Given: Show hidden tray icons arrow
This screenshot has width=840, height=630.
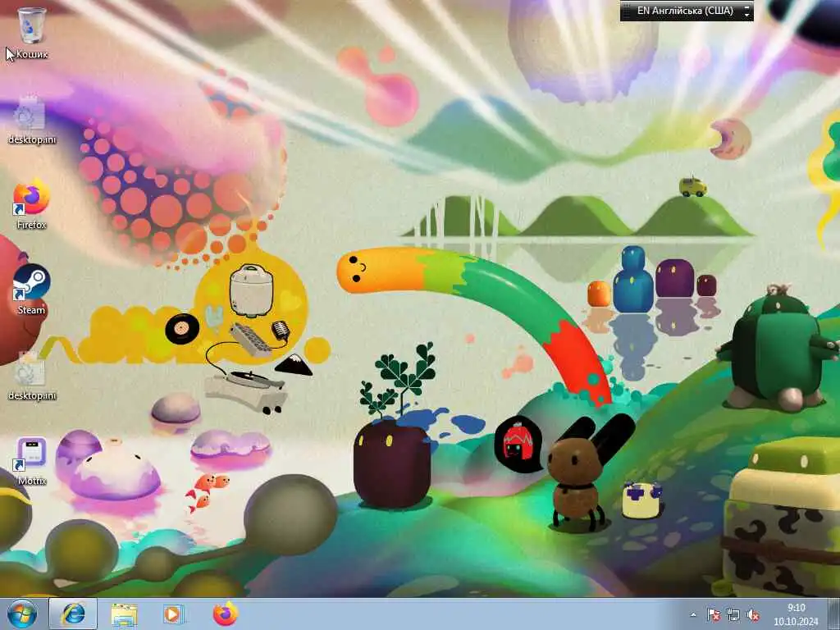Looking at the screenshot, I should coord(694,615).
